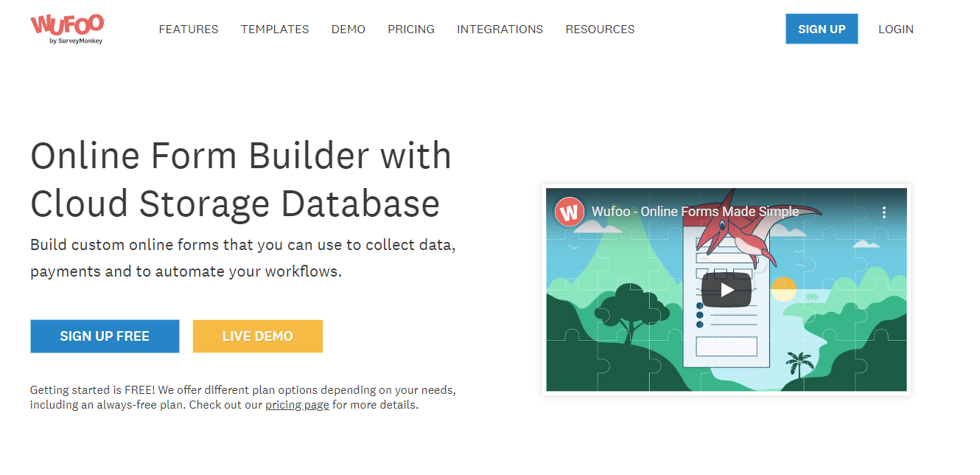Open the DEMO nav item
Screen dimensions: 980x475
click(349, 30)
